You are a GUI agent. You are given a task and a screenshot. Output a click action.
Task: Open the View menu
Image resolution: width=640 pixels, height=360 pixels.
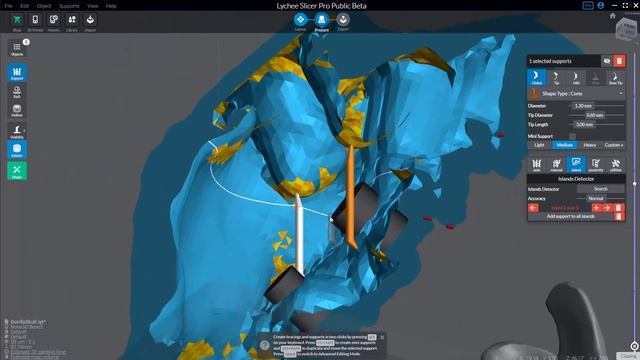(x=93, y=6)
